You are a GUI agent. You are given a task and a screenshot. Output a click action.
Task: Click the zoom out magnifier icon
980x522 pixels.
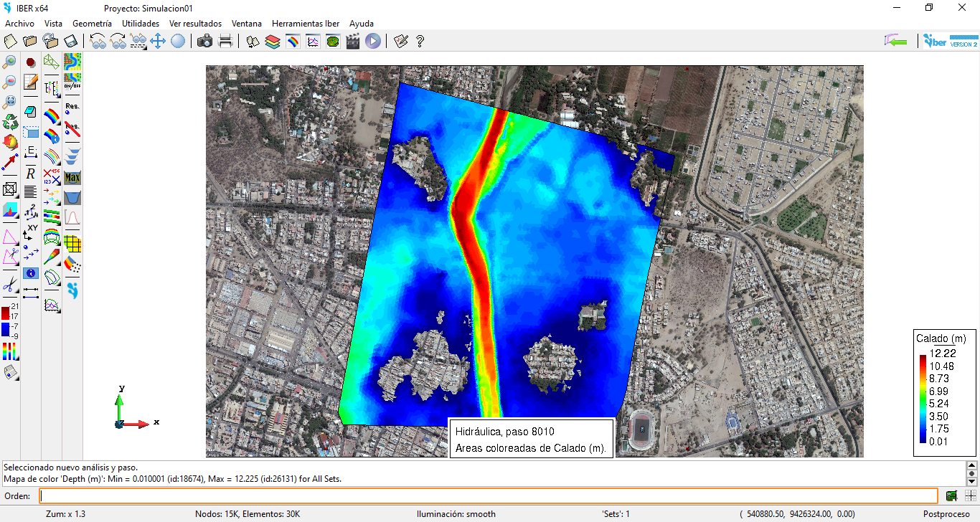[x=10, y=82]
